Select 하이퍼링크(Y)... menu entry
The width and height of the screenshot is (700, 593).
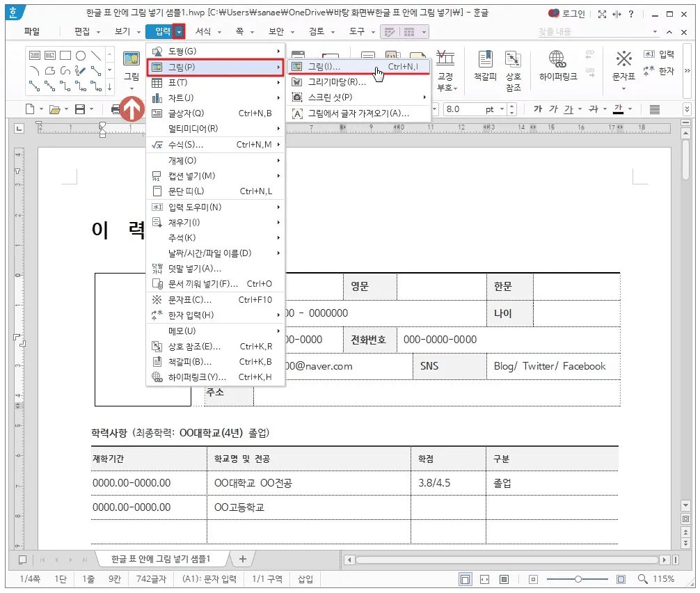215,377
